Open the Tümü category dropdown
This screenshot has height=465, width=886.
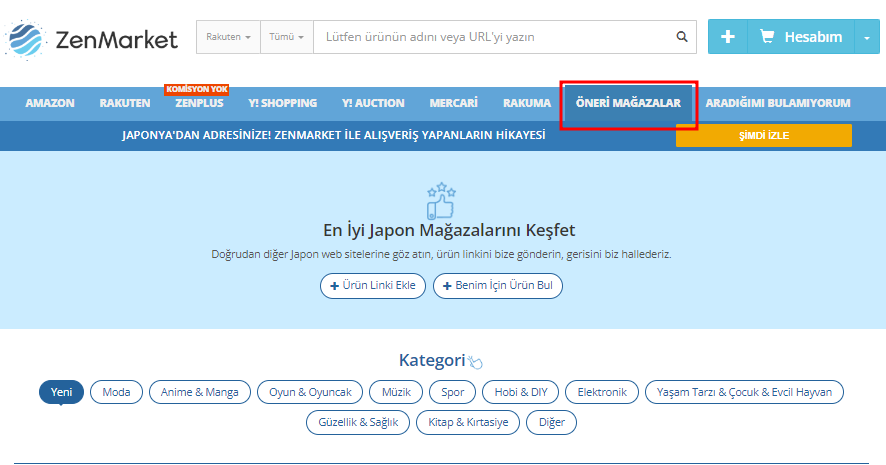pos(286,37)
